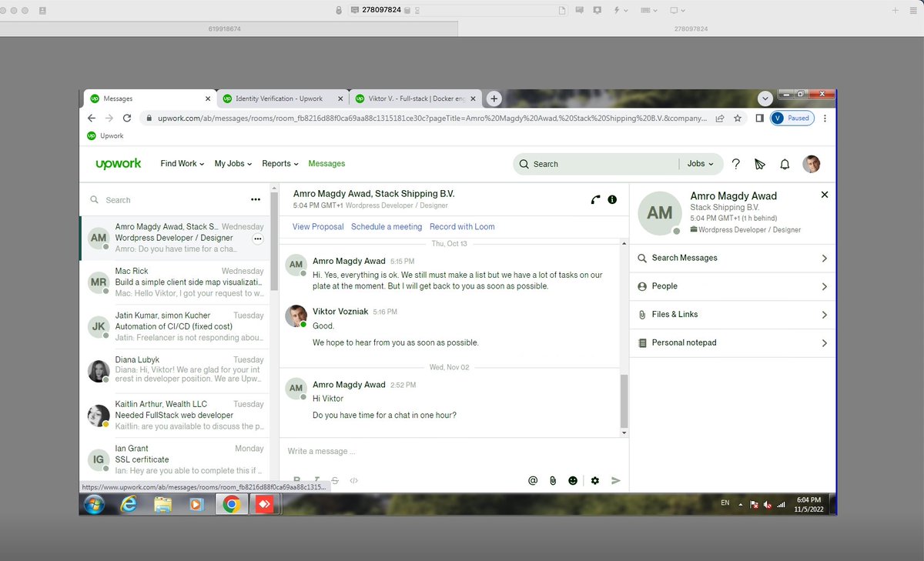Viewport: 924px width, 561px height.
Task: Click the top Upwork Search box
Action: pyautogui.click(x=597, y=164)
